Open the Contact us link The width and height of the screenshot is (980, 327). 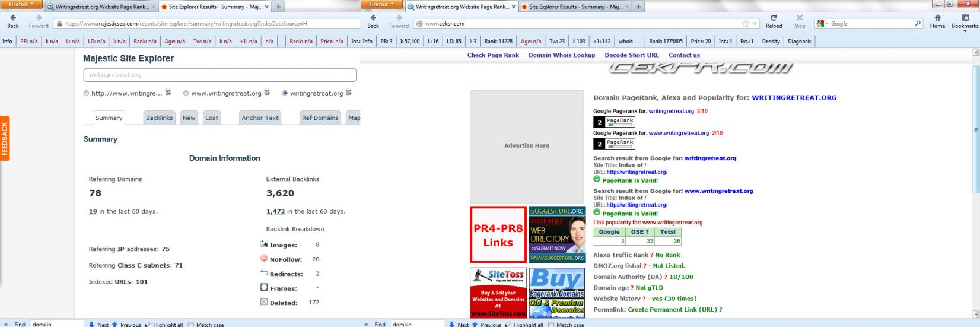pos(684,55)
